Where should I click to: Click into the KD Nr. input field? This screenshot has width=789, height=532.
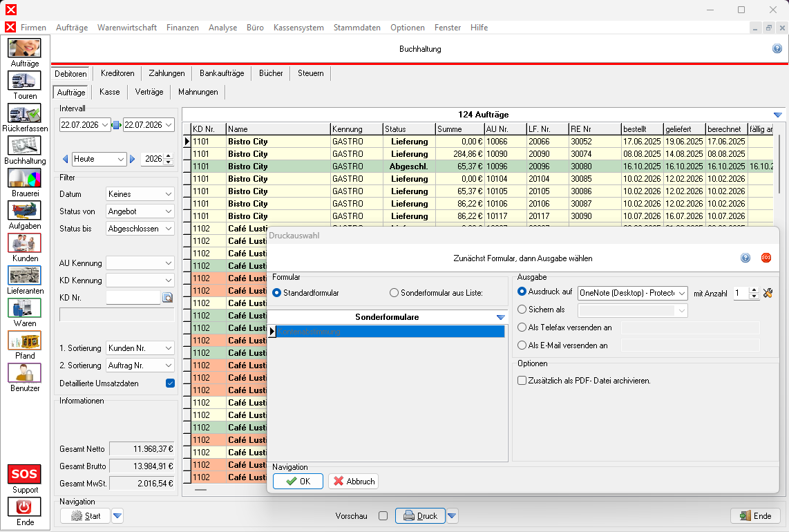coord(133,298)
